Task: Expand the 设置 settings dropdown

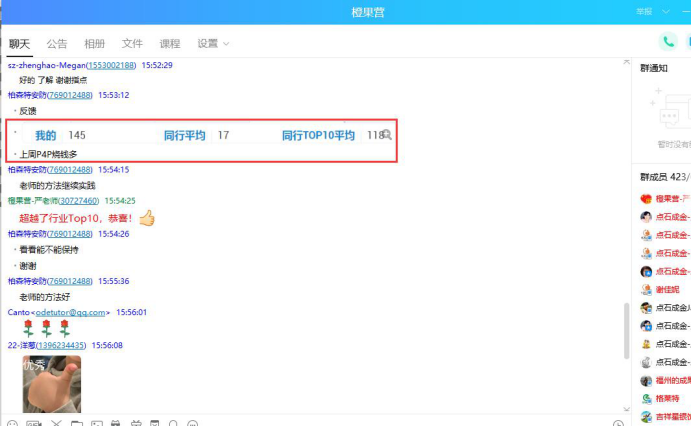Action: pyautogui.click(x=213, y=44)
